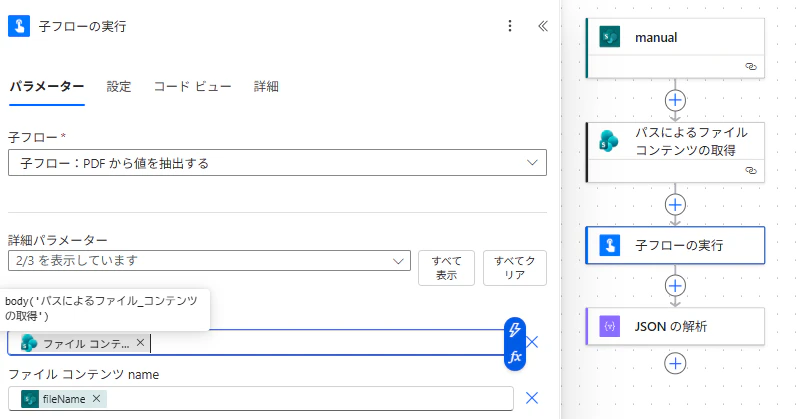
Task: Select パスによるファイル コンテンツの取得 node
Action: point(675,152)
